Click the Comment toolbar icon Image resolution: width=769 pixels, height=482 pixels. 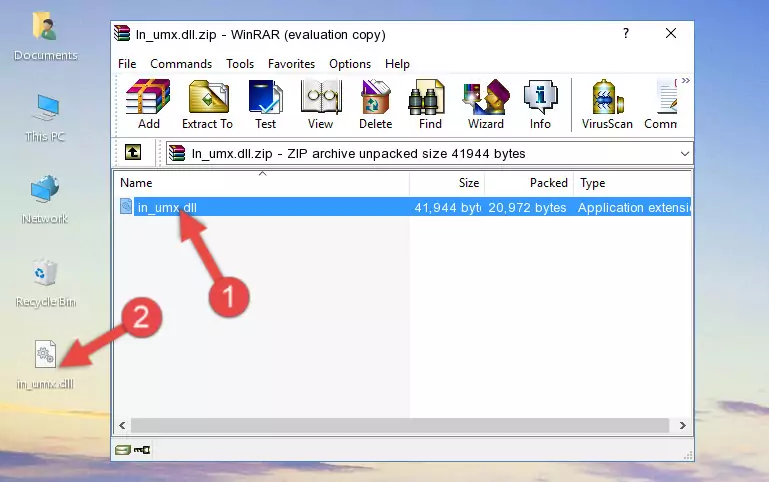click(661, 104)
